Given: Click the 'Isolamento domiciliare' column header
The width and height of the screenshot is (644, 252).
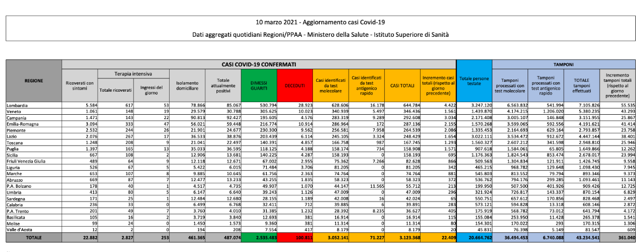Looking at the screenshot, I should coord(187,85).
